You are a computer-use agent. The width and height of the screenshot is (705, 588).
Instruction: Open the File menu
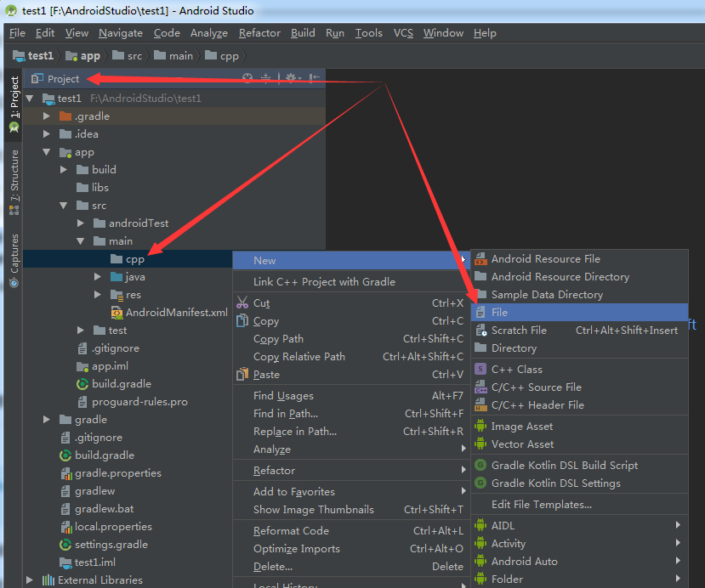pyautogui.click(x=17, y=33)
